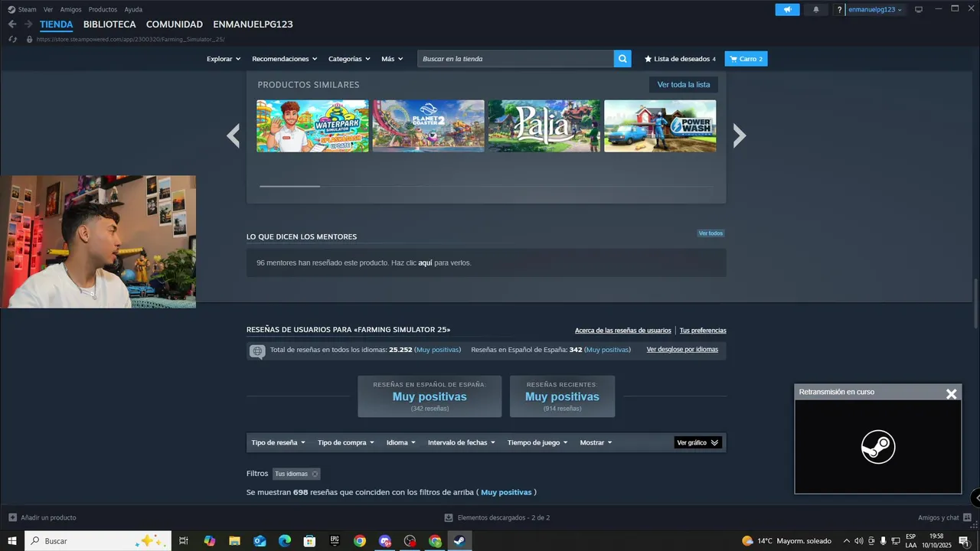Open the Idioma filter dropdown

coord(401,442)
